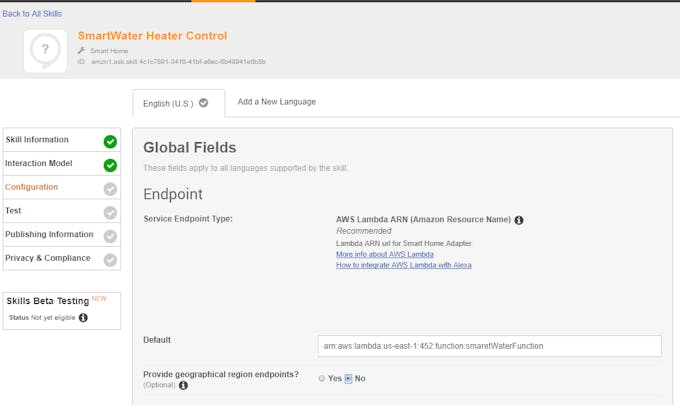Image resolution: width=680 pixels, height=405 pixels.
Task: Follow the Back to All Skills link
Action: [x=32, y=14]
